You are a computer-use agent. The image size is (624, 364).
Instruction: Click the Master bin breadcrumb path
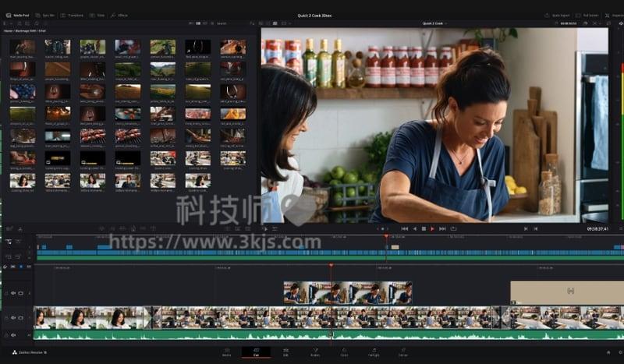(25, 30)
